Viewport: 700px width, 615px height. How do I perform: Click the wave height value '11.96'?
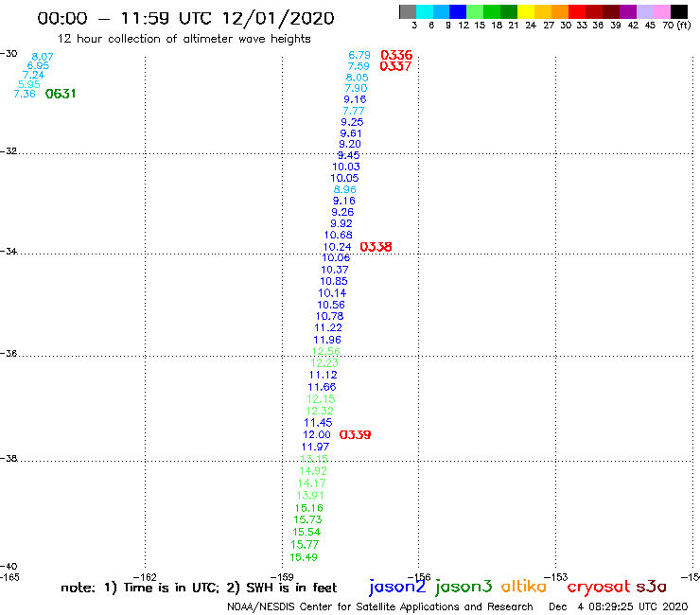pyautogui.click(x=327, y=340)
